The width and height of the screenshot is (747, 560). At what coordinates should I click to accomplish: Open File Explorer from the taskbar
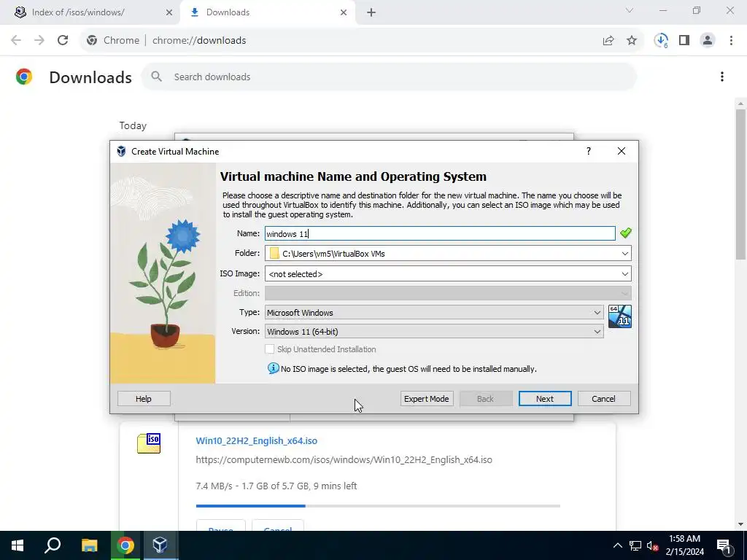(x=89, y=545)
